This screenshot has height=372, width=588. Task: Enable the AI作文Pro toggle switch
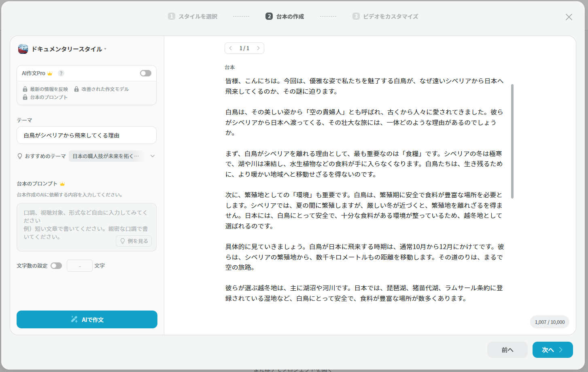tap(145, 73)
